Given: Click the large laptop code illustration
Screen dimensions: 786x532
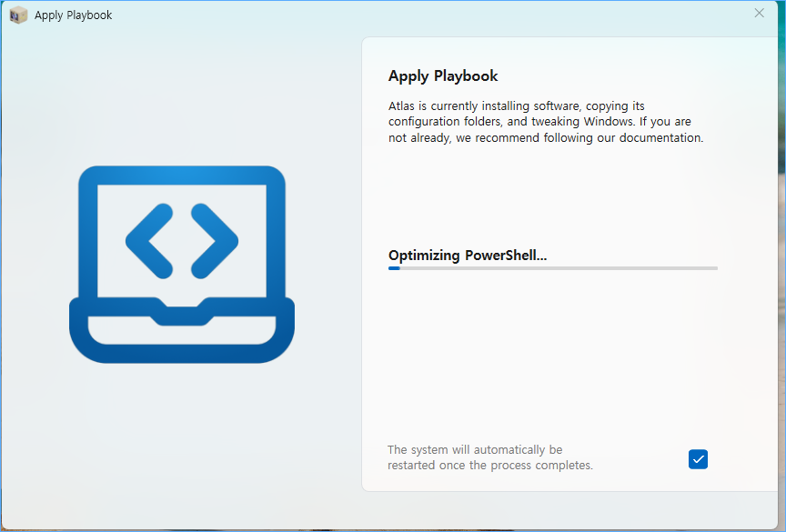Looking at the screenshot, I should point(182,264).
